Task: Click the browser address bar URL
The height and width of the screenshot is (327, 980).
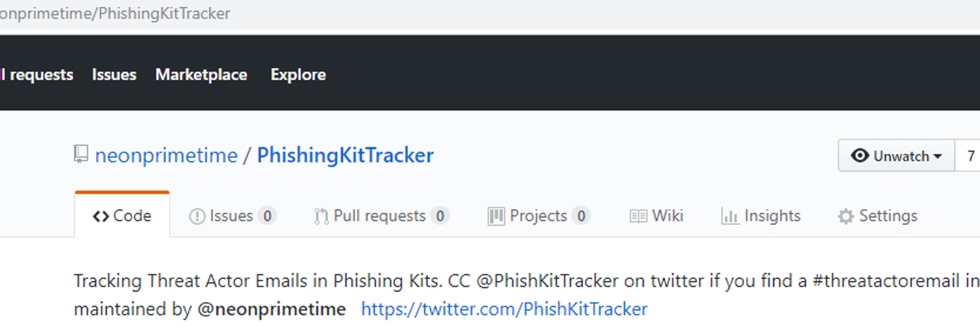Action: [115, 14]
